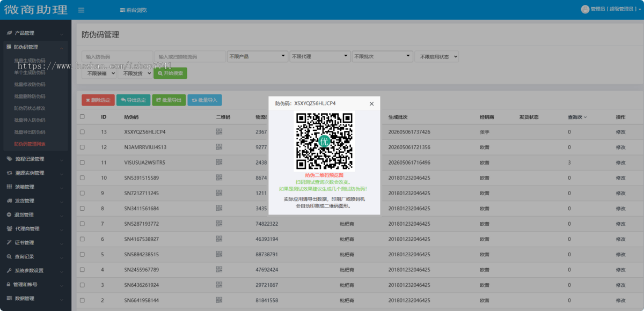Focus the 输入防伪码 input field
Image resolution: width=644 pixels, height=311 pixels.
(117, 56)
